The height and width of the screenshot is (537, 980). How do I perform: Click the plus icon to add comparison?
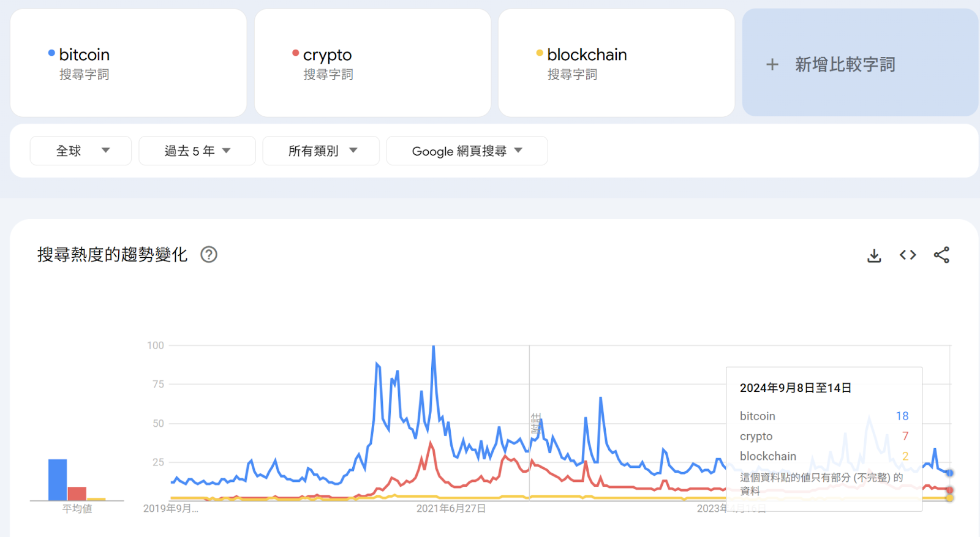click(772, 64)
